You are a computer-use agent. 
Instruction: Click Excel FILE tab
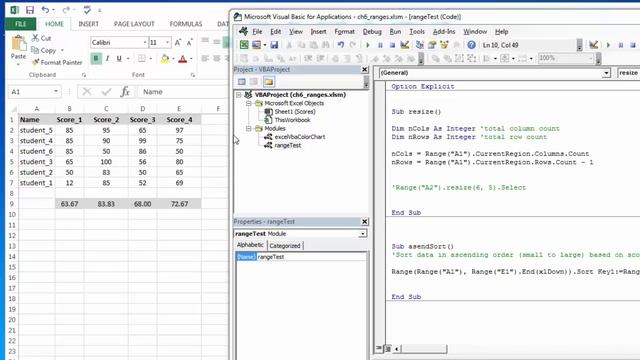(x=20, y=24)
